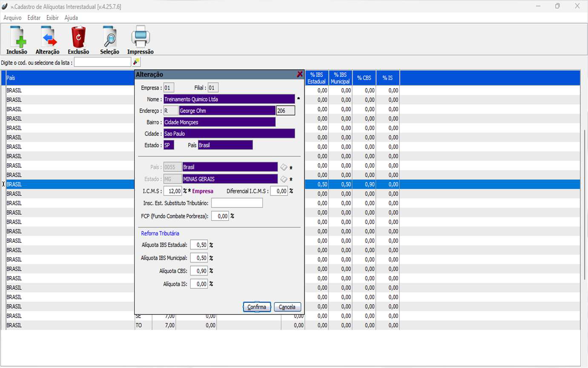Click the lookup icon next to País Brasil

coord(284,167)
